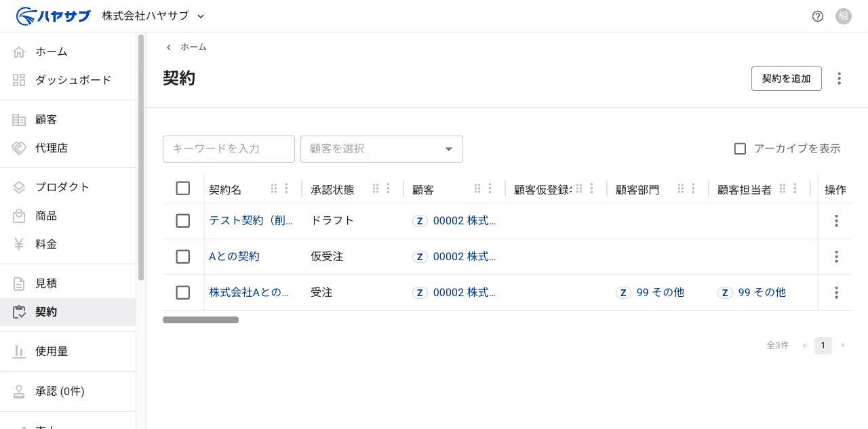Go to previous page arrow in pagination
This screenshot has width=868, height=429.
coord(805,346)
